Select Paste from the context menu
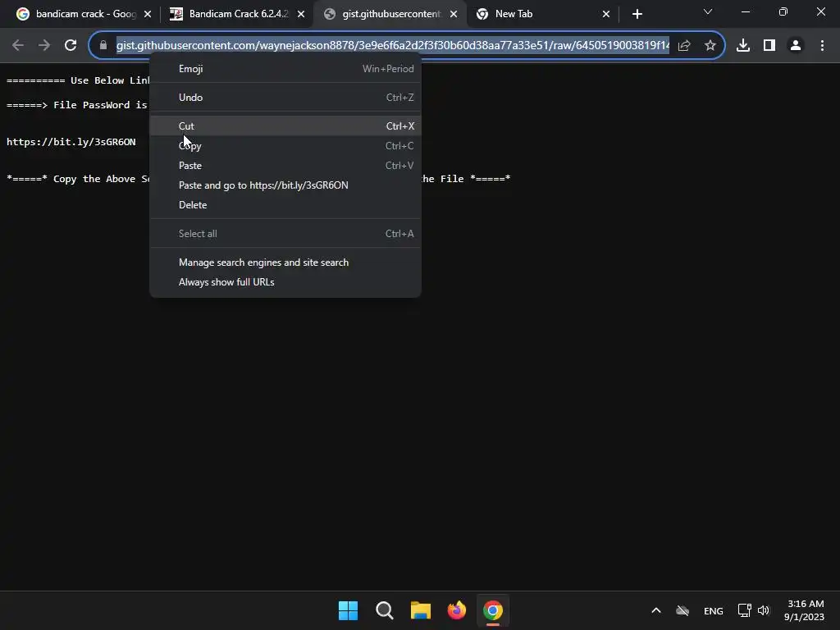 285,166
